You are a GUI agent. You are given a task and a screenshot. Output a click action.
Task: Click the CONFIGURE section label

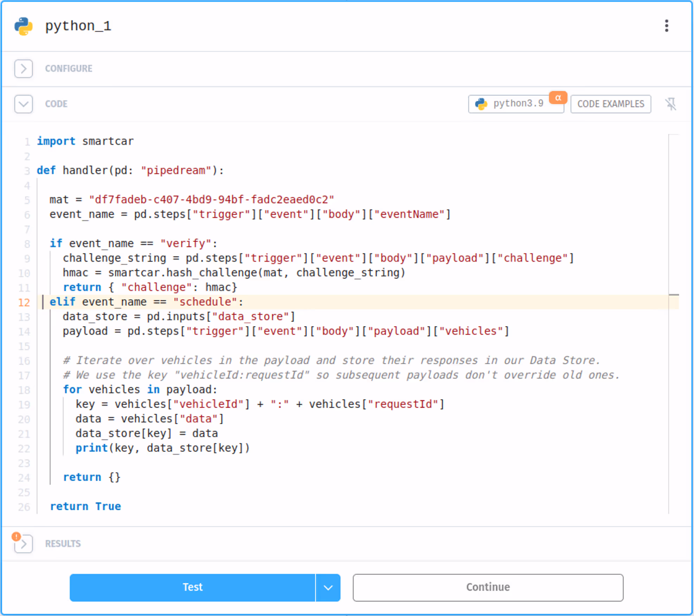pos(69,69)
